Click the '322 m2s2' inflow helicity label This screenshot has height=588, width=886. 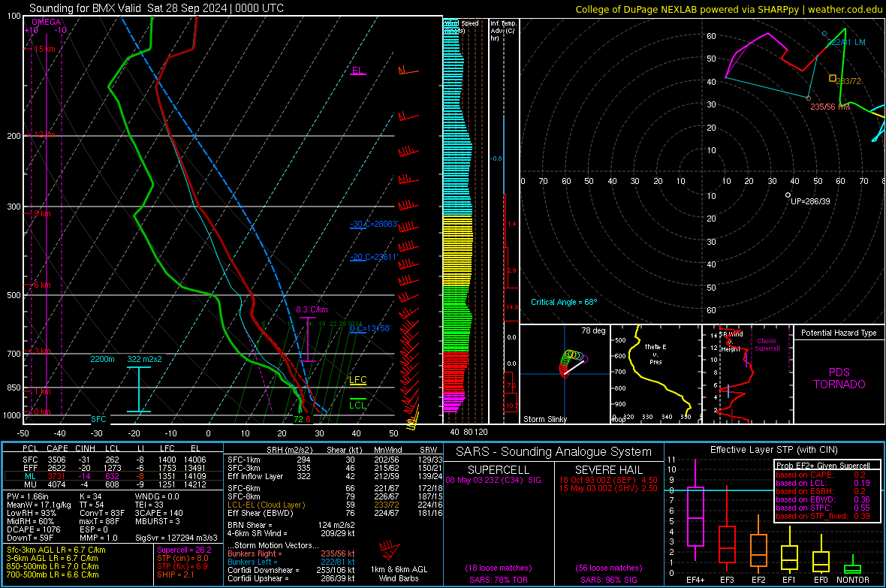145,359
